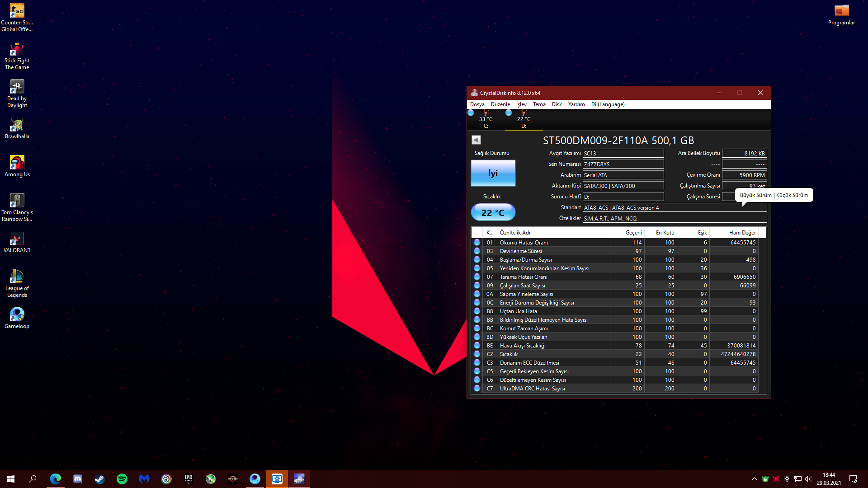This screenshot has height=488, width=868.
Task: Open Spotify from the taskbar
Action: pos(122,479)
